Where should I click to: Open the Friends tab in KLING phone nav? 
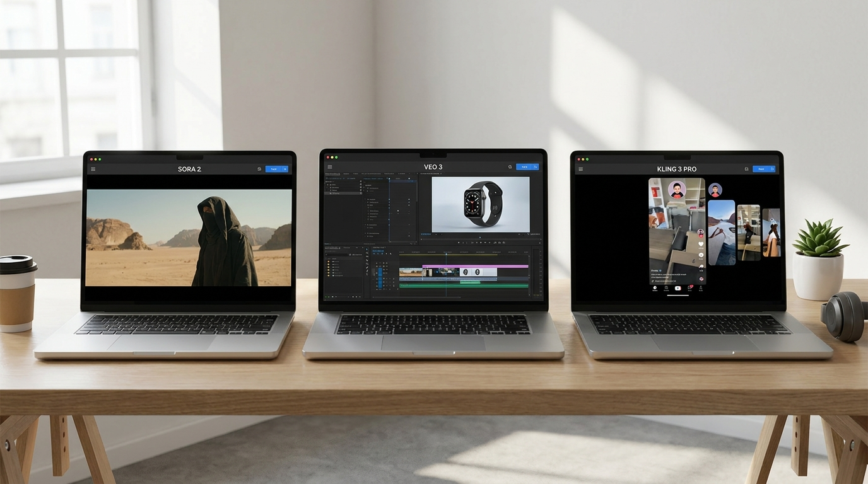click(x=666, y=288)
